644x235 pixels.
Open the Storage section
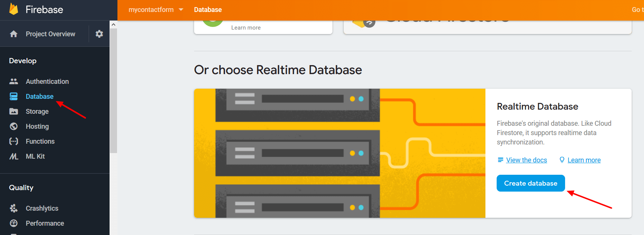click(37, 112)
